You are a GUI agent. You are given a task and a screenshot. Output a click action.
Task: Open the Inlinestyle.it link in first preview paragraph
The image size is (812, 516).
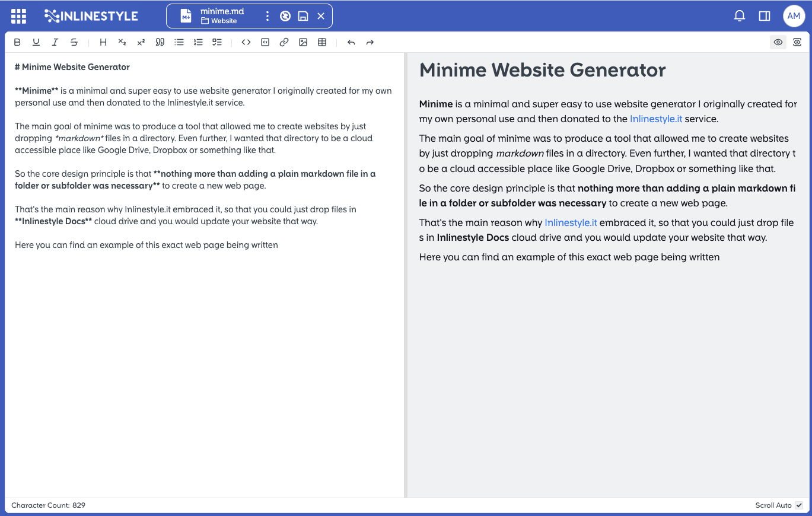[x=656, y=119]
